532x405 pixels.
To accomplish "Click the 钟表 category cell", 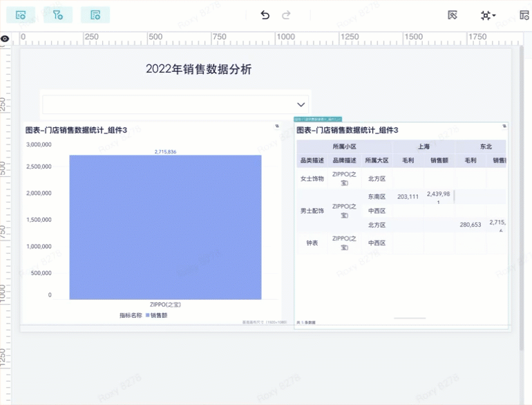I will pyautogui.click(x=312, y=243).
